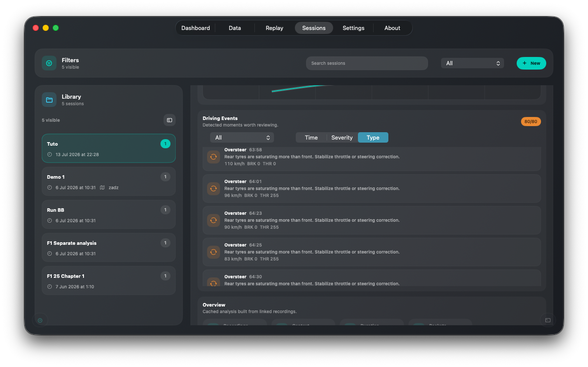Open the Oversteer event at 64:01
588x367 pixels.
[x=372, y=188]
